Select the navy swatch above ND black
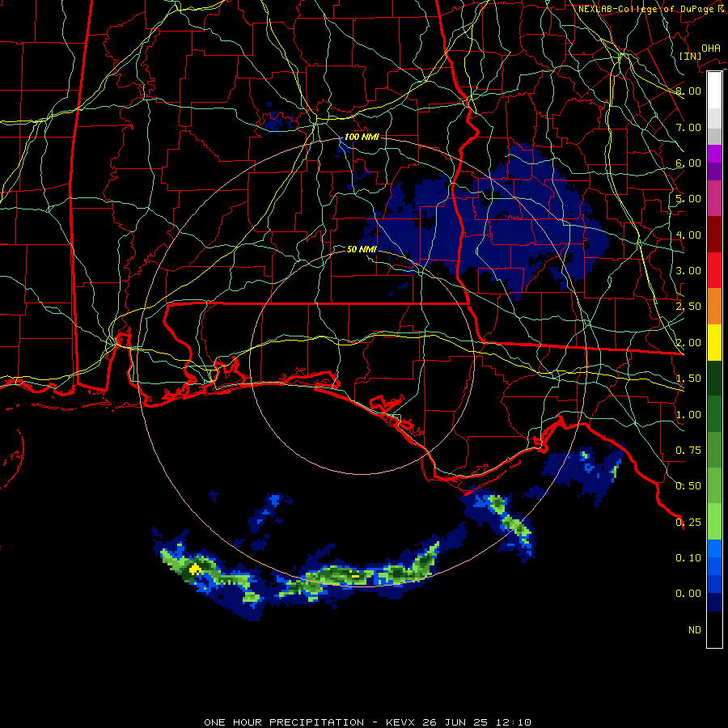Screen dimensions: 728x728 pyautogui.click(x=714, y=603)
